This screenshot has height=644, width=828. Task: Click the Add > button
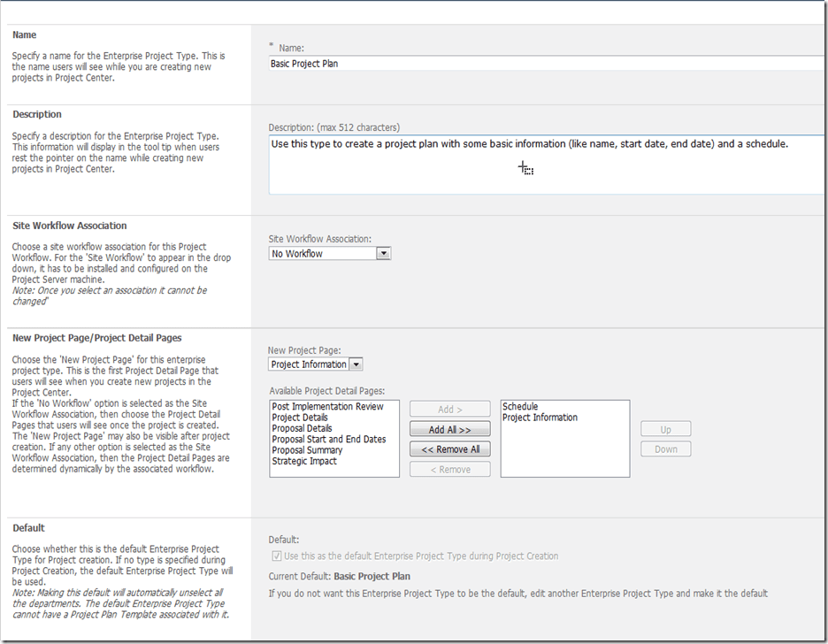450,410
